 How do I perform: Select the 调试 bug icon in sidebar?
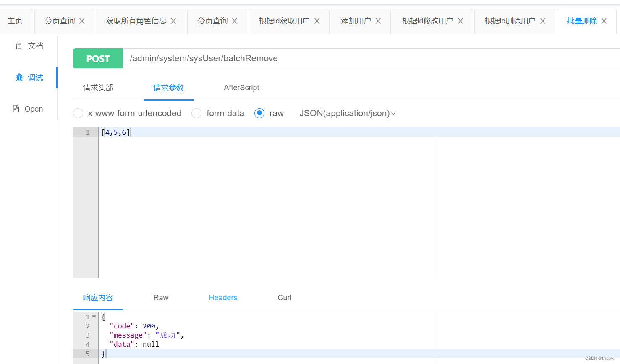(19, 77)
